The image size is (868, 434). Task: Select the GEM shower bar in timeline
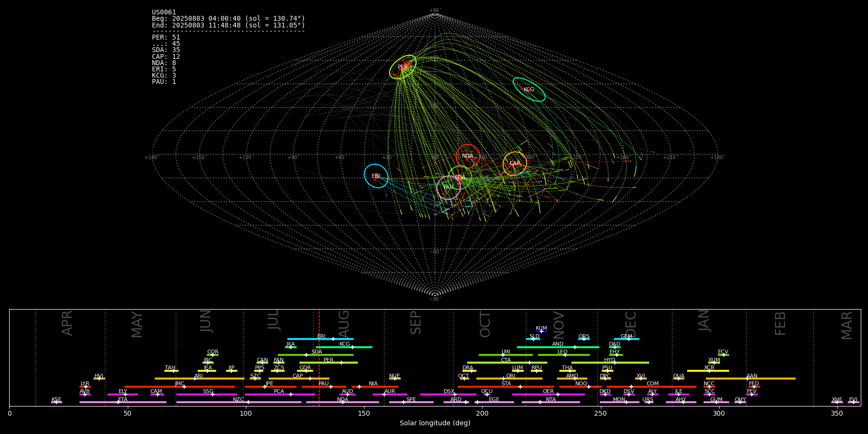pyautogui.click(x=626, y=339)
